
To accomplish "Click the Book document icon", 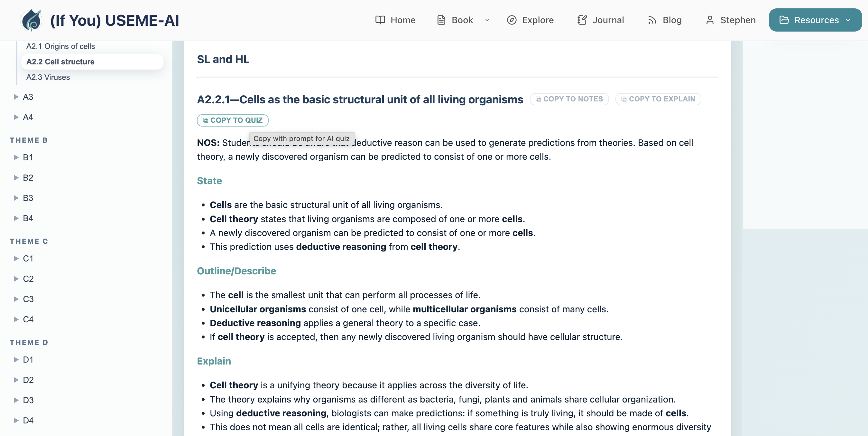I will tap(441, 20).
